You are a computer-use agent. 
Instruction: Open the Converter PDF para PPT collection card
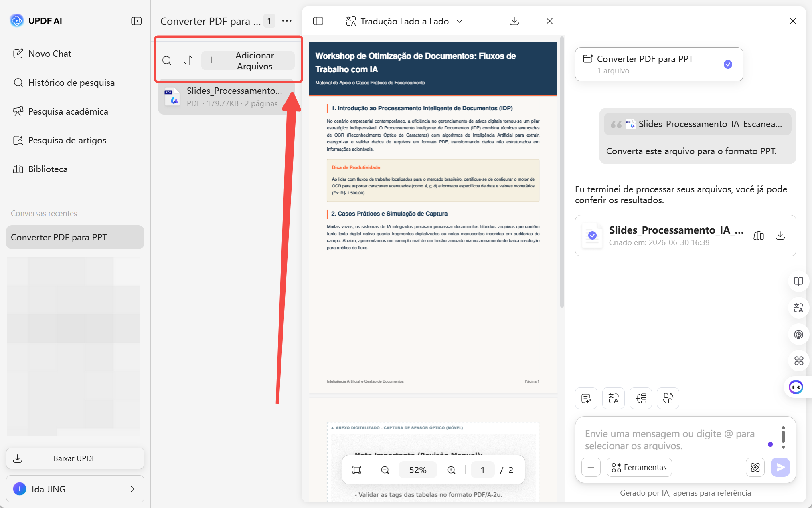pos(659,64)
